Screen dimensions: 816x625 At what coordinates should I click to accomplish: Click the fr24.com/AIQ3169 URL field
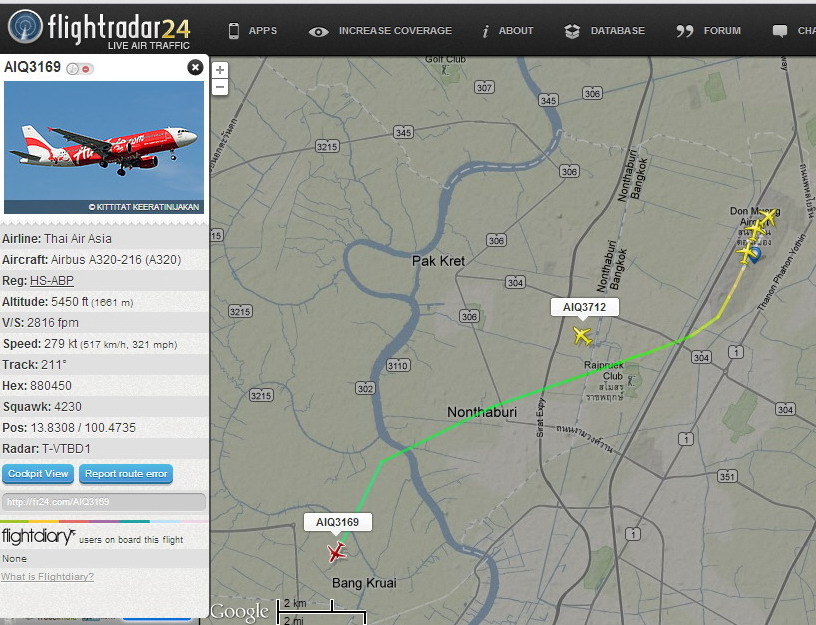(x=104, y=502)
